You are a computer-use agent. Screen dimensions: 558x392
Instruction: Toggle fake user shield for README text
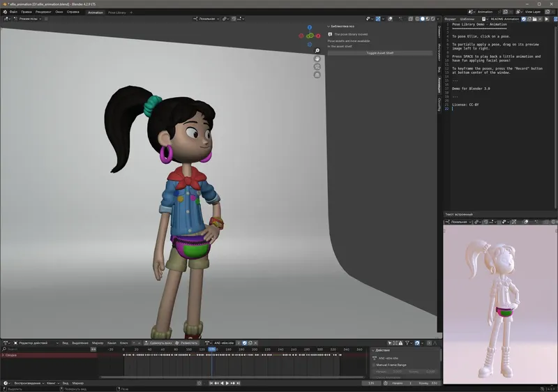click(x=524, y=19)
